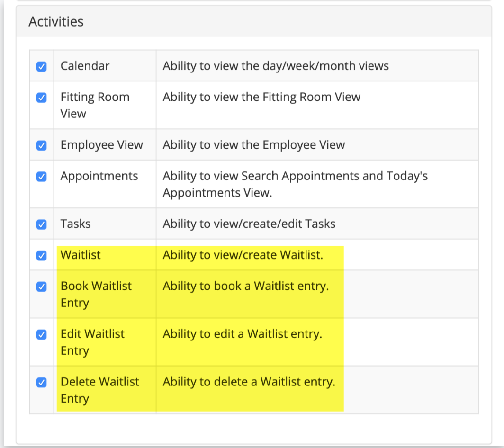Uncheck the Appointments permission checkbox
504x448 pixels.
42,177
